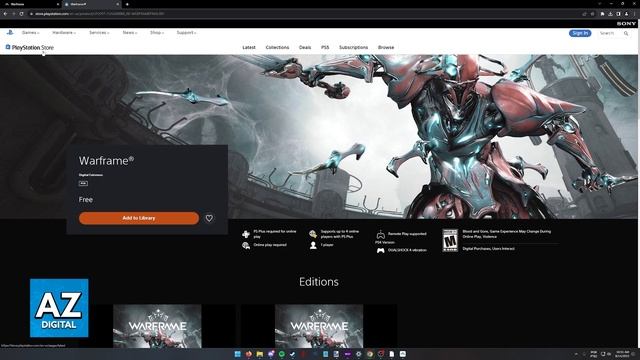Expand the Services dropdown menu

(99, 33)
